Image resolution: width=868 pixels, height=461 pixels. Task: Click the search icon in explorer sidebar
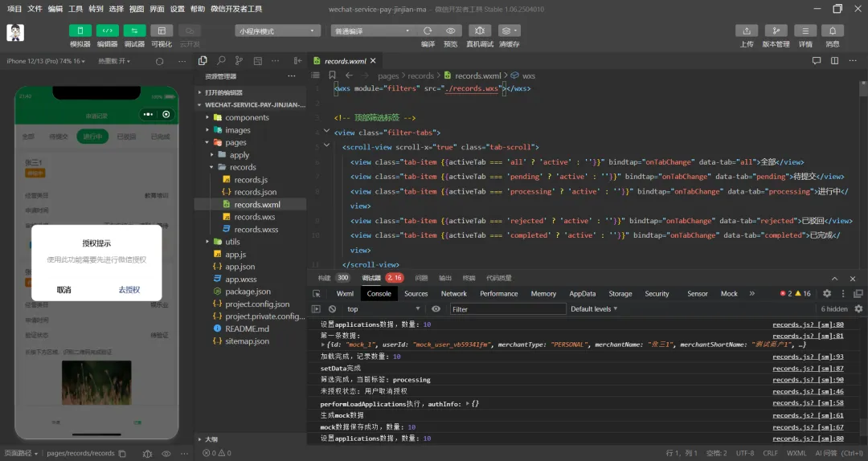click(220, 61)
